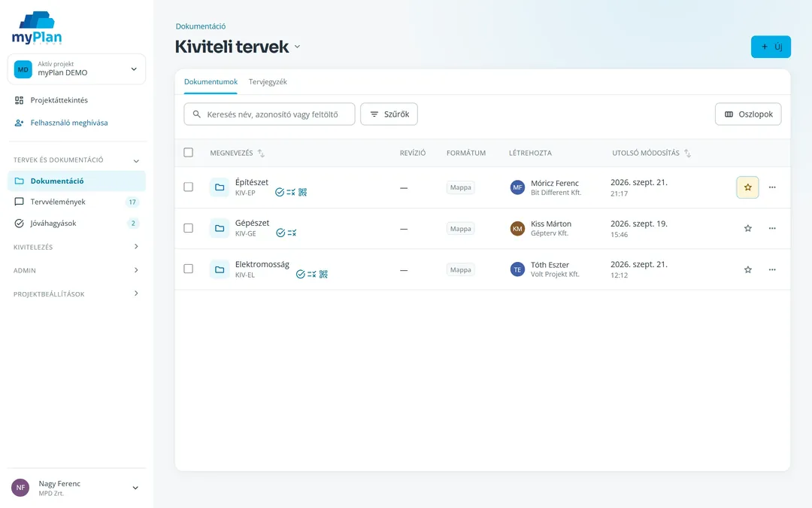Open Projektáttekintés in the sidebar
The image size is (812, 508).
tap(77, 100)
